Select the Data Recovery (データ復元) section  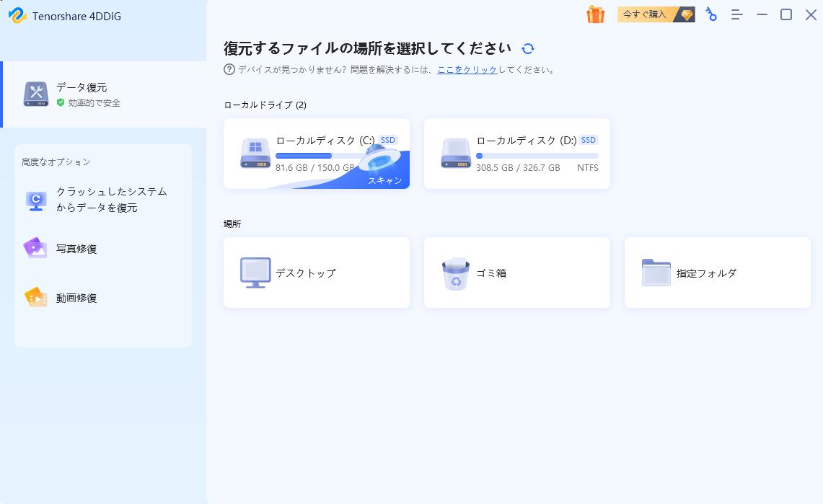tap(81, 94)
